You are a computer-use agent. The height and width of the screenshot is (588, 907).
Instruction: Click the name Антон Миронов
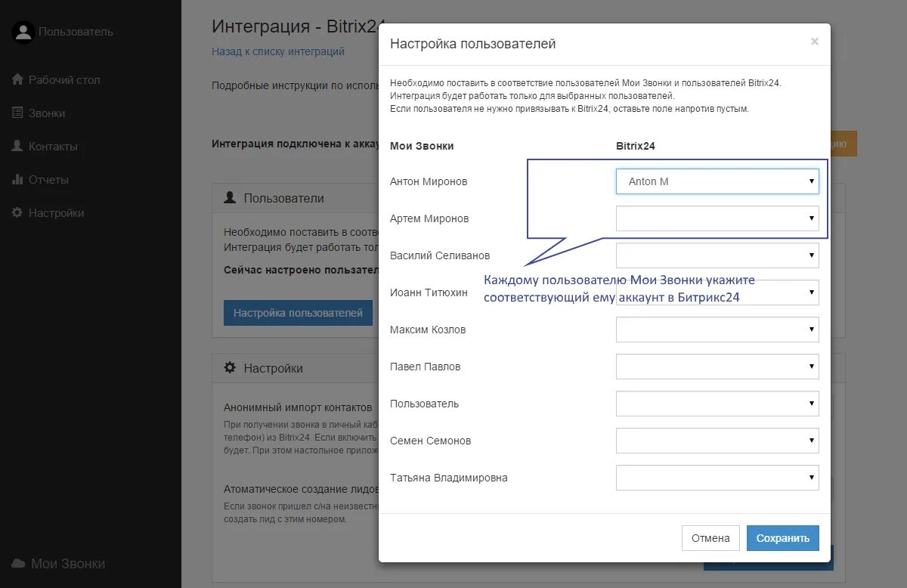[x=429, y=181]
